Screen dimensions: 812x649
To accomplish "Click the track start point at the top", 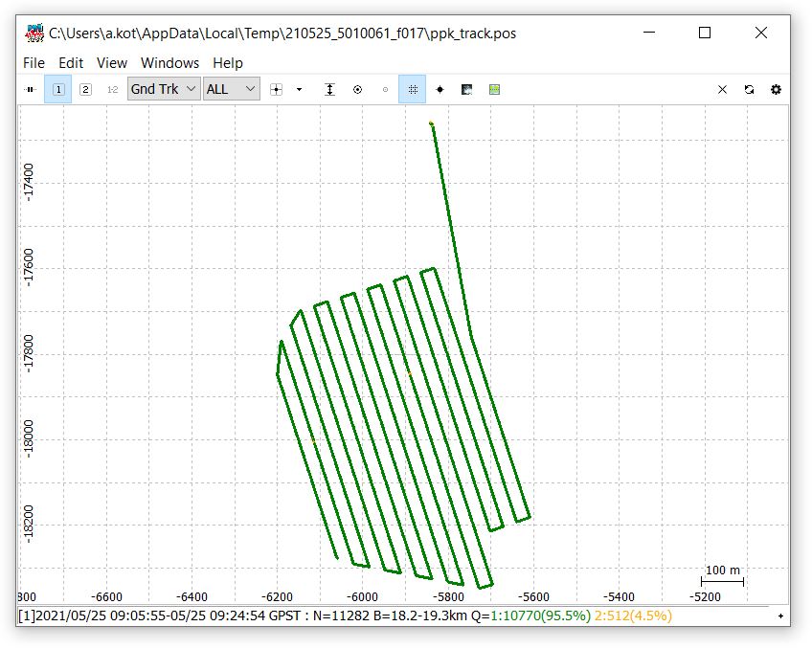I will tap(431, 123).
